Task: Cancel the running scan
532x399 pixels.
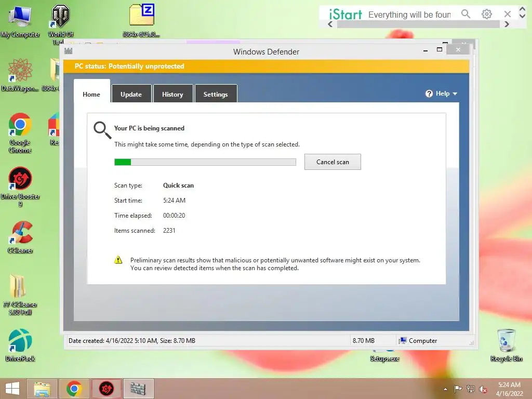Action: [332, 162]
